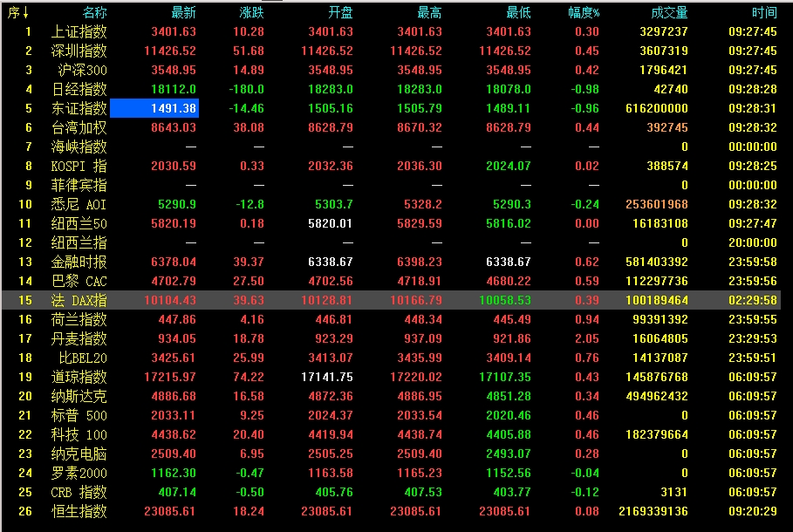The height and width of the screenshot is (532, 793).
Task: Sort by the 成交量 column header
Action: [669, 12]
